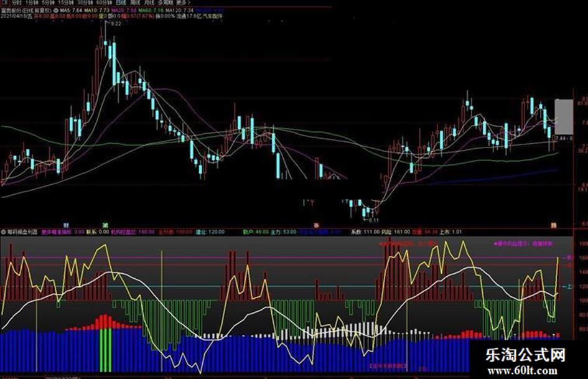The width and height of the screenshot is (588, 379).
Task: Click the 风险: 161.00 indicator value
Action: pyautogui.click(x=396, y=232)
